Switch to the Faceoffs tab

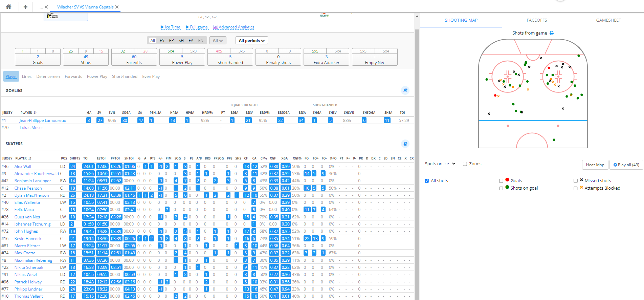click(x=537, y=20)
